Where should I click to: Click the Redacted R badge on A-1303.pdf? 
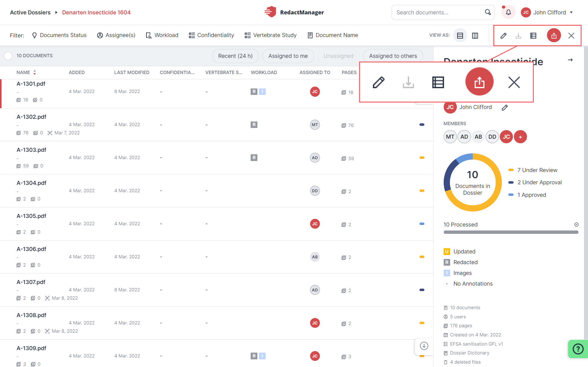254,158
